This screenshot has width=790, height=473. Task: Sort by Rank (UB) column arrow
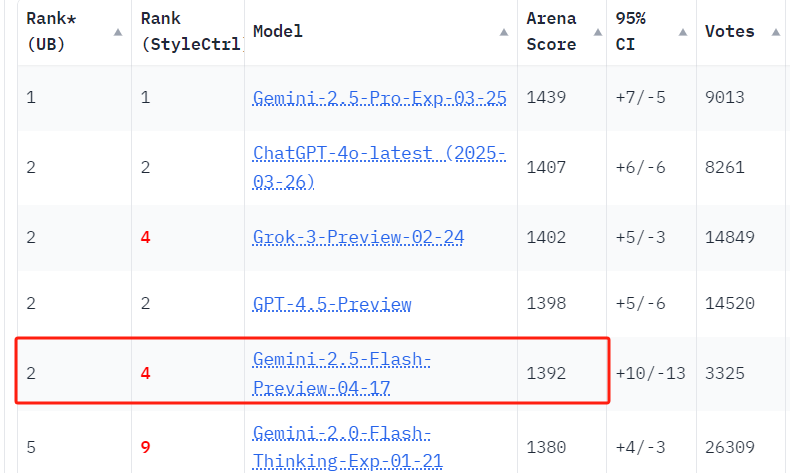[x=118, y=32]
